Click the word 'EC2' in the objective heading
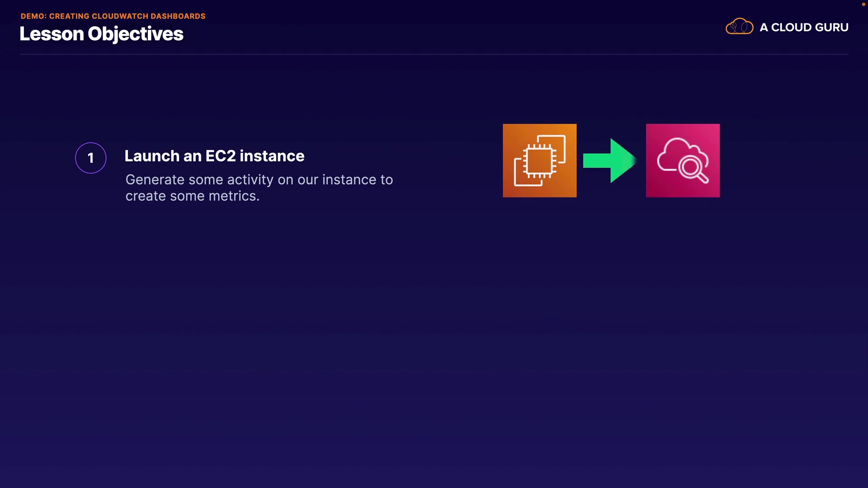This screenshot has height=488, width=868. point(221,156)
